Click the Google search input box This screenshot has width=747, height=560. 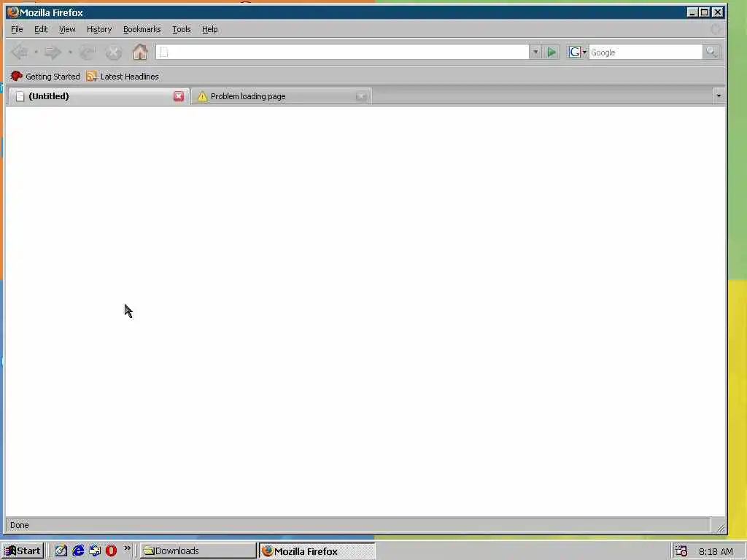tap(646, 52)
